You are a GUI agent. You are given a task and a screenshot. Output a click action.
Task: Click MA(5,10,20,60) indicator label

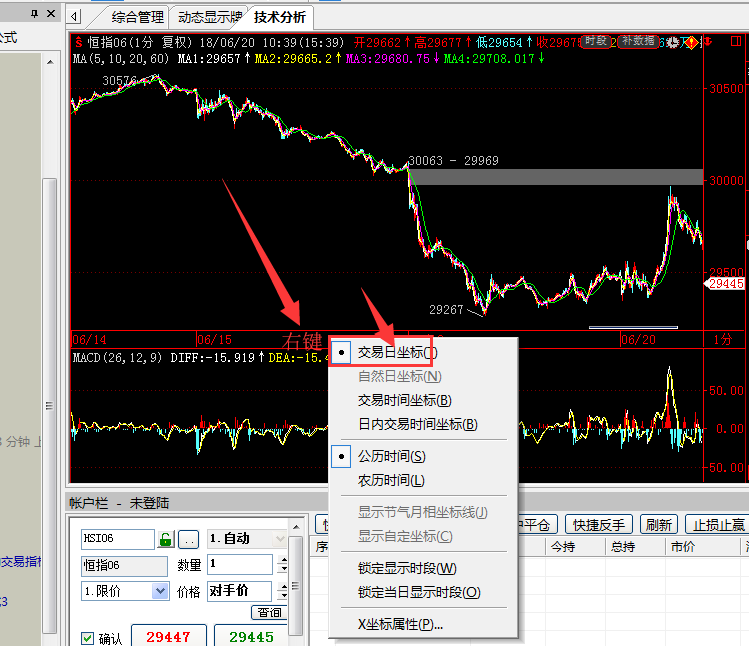121,59
